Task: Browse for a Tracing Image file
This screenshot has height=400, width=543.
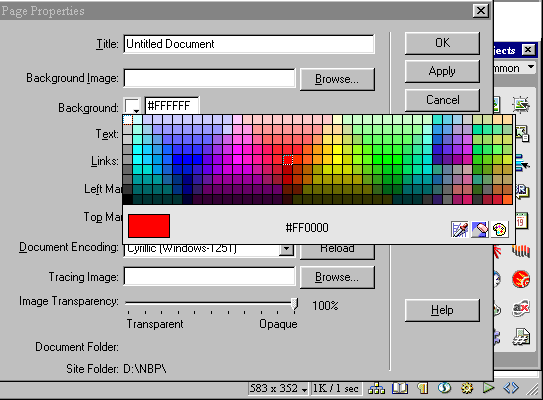Action: [337, 277]
